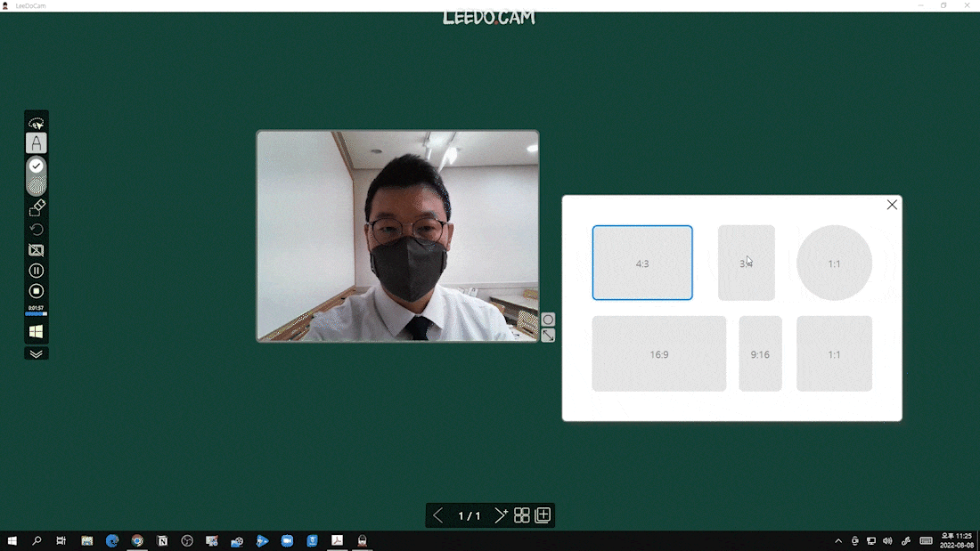Image resolution: width=980 pixels, height=551 pixels.
Task: Click the camera resize handle icon
Action: click(548, 336)
